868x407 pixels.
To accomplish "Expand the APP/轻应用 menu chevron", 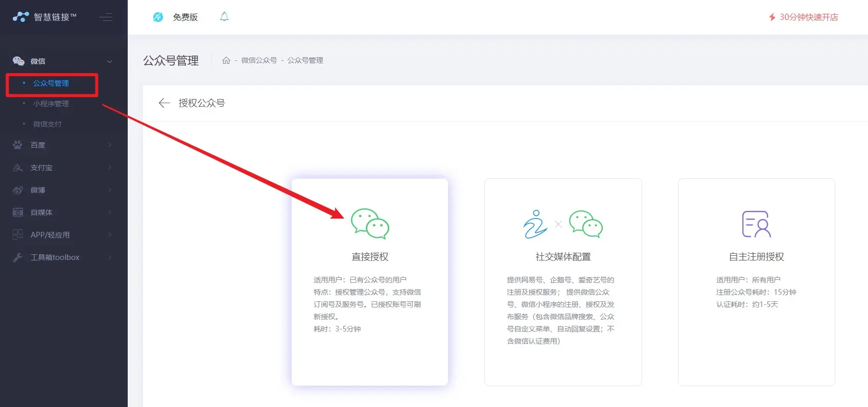I will point(109,235).
